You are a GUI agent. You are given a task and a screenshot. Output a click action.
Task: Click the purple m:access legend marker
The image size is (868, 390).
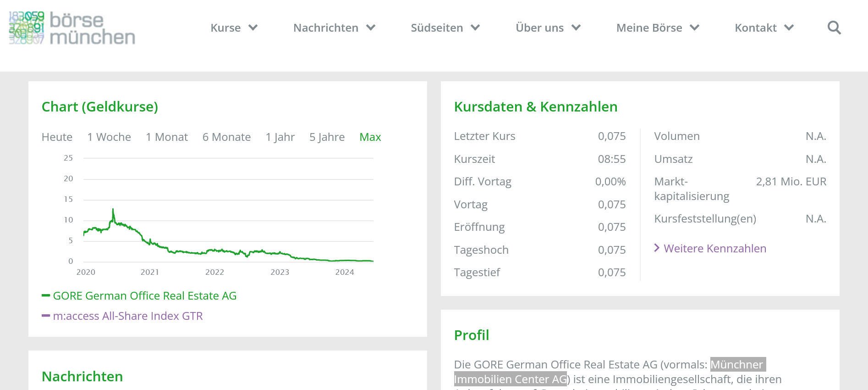[x=46, y=316]
